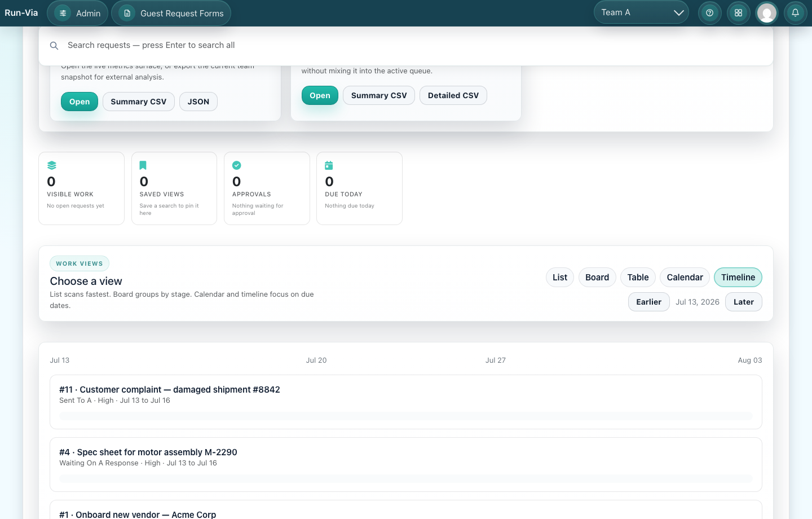Open request #11 Customer complaint
812x519 pixels.
click(x=170, y=389)
